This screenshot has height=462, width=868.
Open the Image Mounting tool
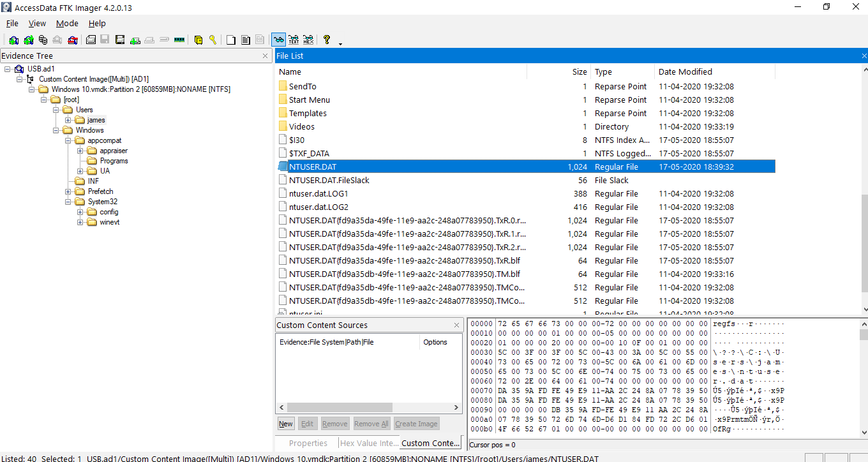point(43,40)
